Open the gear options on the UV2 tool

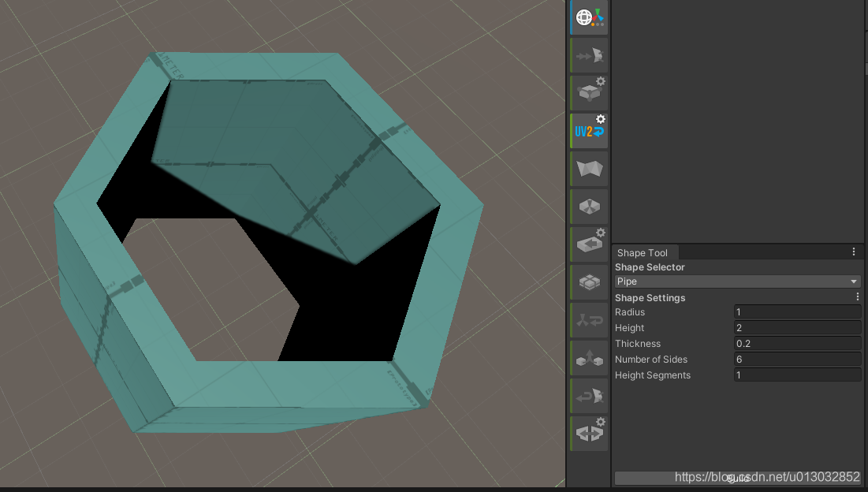pyautogui.click(x=601, y=119)
